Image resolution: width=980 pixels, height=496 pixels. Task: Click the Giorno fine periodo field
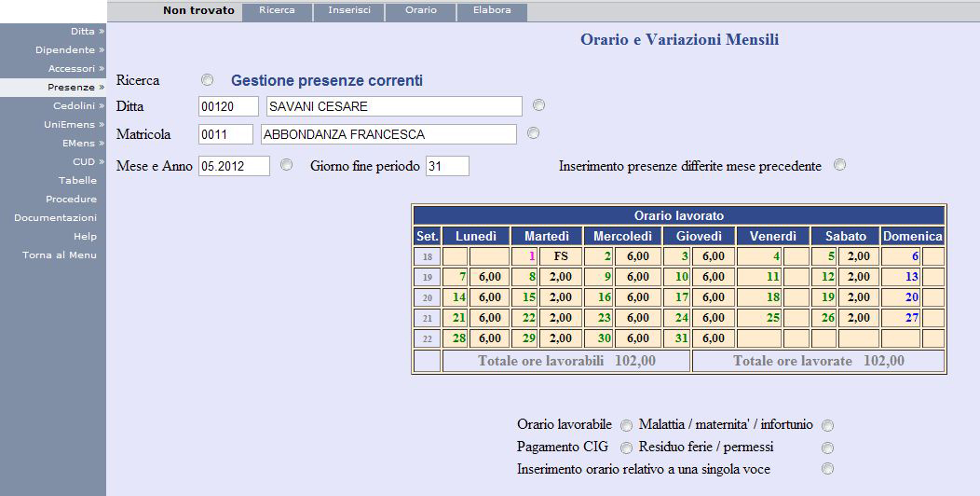click(x=446, y=166)
